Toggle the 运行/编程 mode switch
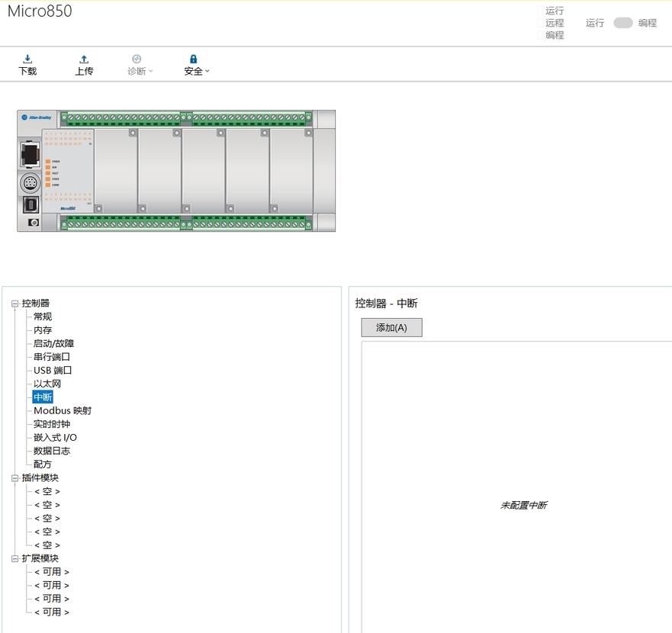672x633 pixels. click(622, 23)
